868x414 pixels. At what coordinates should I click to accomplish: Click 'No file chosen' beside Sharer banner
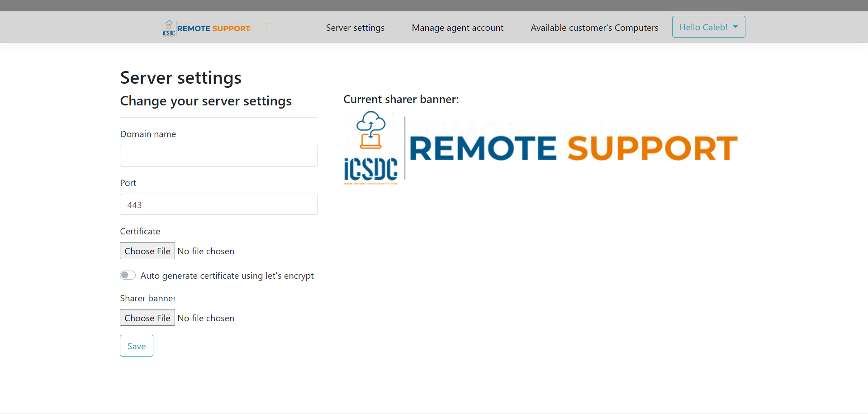coord(206,318)
